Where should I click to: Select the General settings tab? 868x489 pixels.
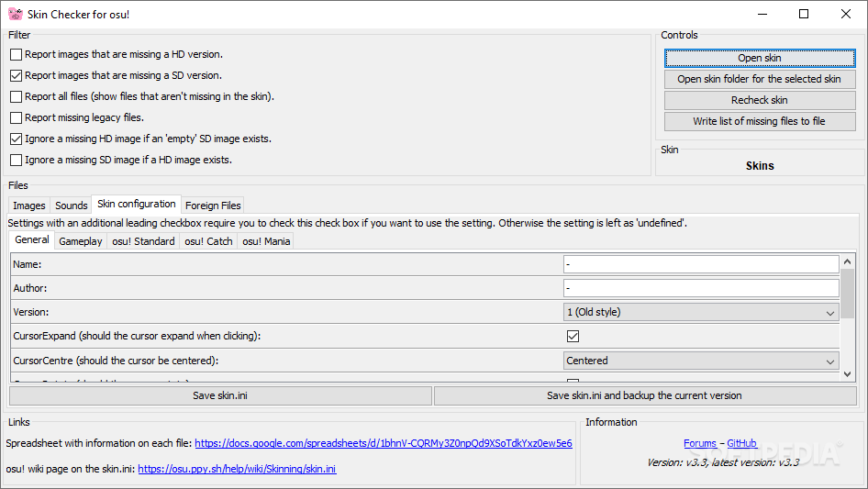pos(32,239)
